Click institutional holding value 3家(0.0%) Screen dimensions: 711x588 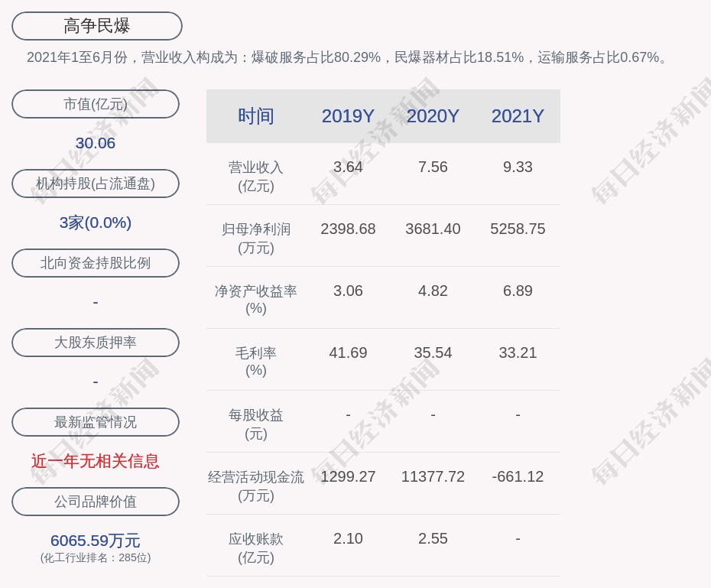click(x=96, y=223)
